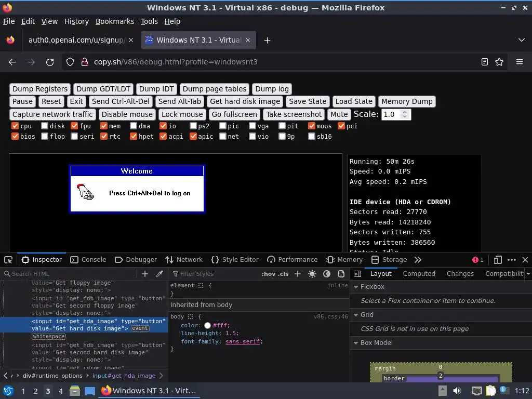Screen dimensions: 532x399
Task: Click the show desktop taskbar icon
Action: (89, 391)
